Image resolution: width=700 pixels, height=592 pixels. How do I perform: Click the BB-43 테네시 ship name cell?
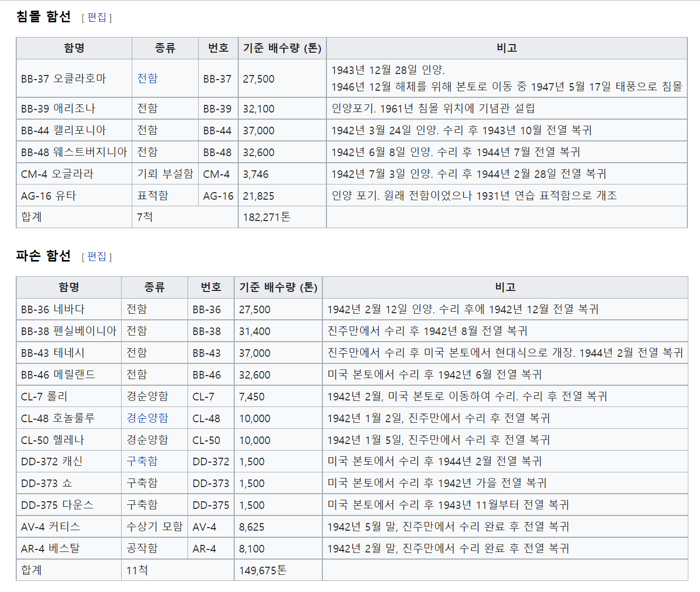(x=69, y=353)
